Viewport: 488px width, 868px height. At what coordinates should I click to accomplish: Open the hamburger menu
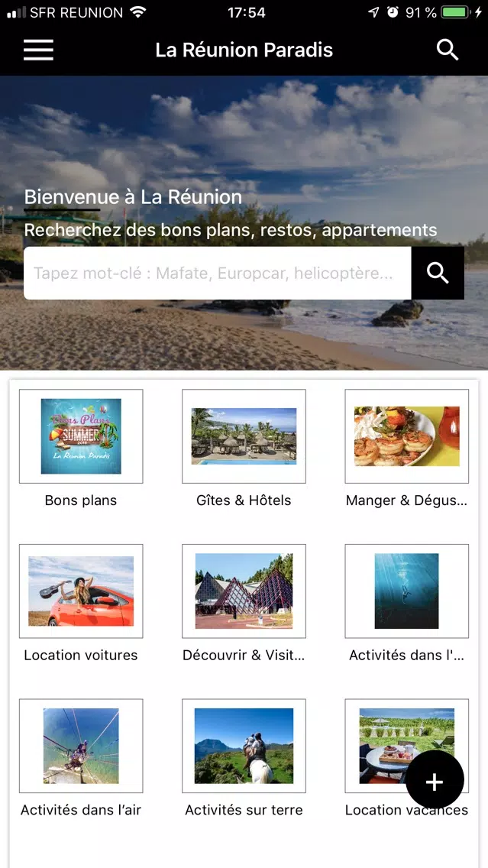pos(38,50)
